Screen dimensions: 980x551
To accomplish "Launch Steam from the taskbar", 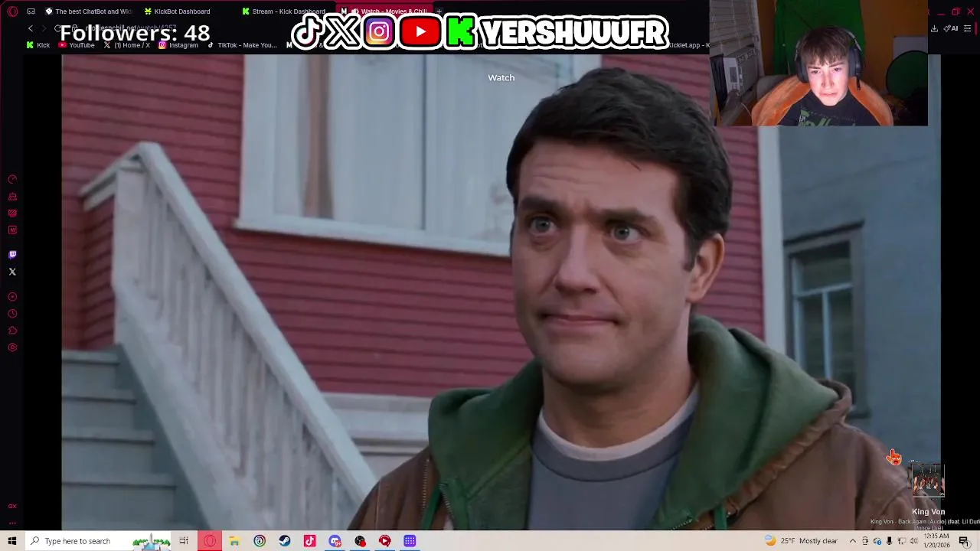I will pos(285,541).
